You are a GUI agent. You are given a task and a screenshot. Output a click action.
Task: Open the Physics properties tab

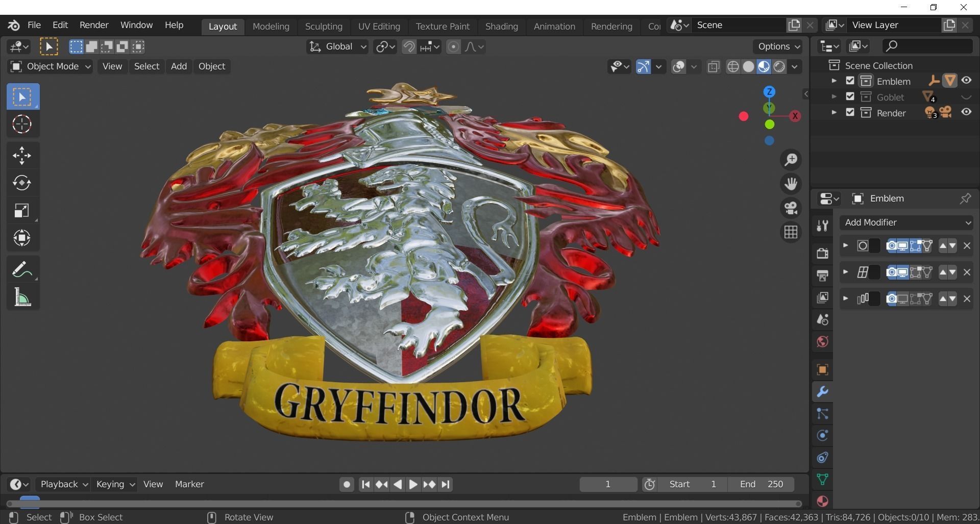(822, 436)
